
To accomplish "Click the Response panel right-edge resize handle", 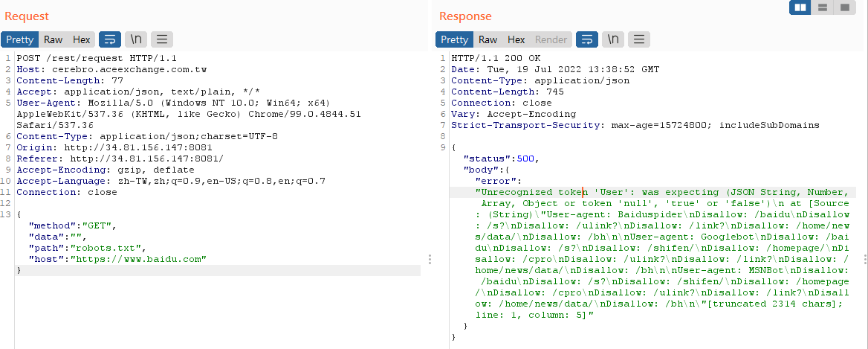I will coord(865,259).
